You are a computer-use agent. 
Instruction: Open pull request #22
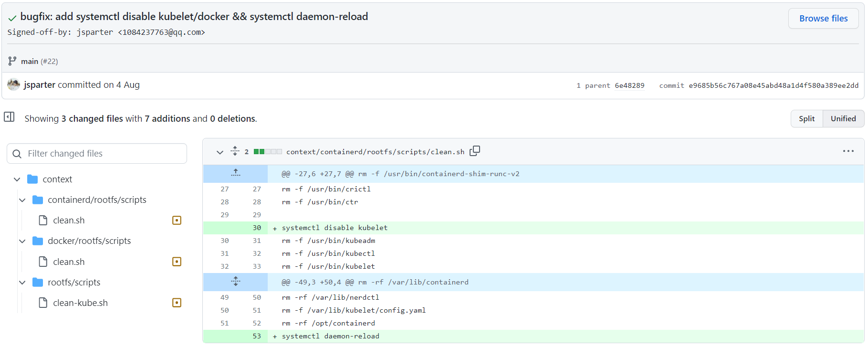coord(49,61)
